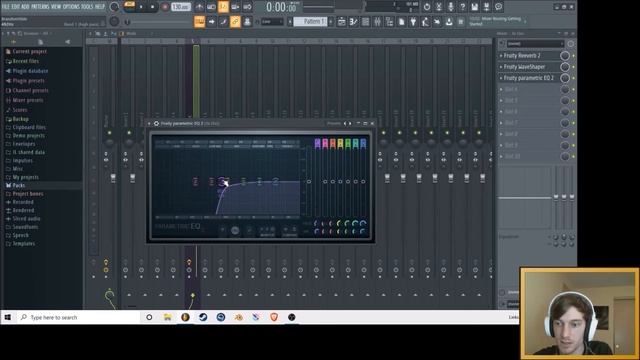Click the time display 0:00:00
The image size is (640, 360).
pyautogui.click(x=281, y=7)
